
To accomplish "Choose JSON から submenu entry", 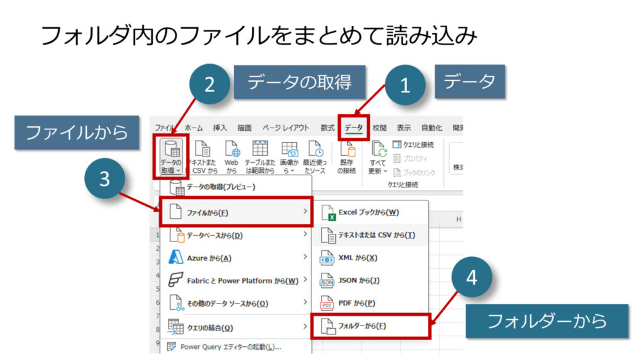I will point(359,280).
